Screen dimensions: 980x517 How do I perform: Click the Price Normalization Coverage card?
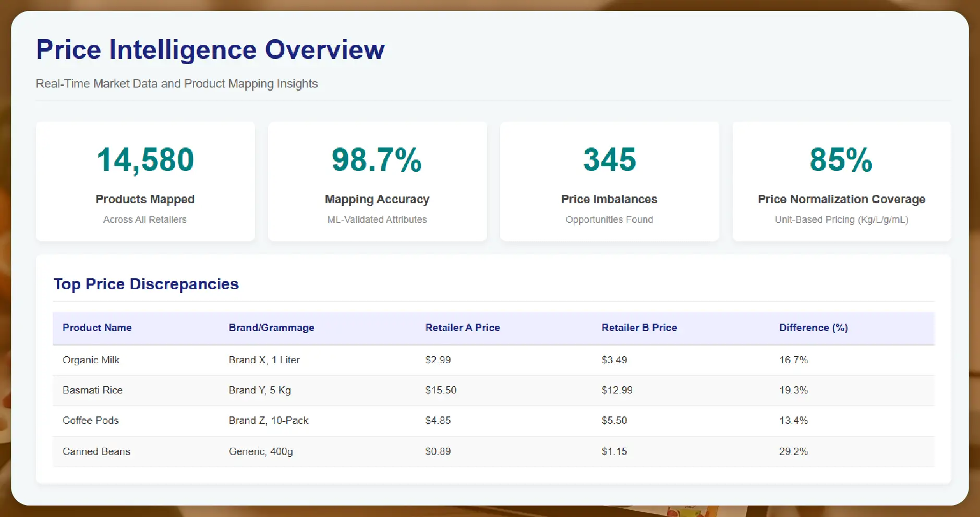(841, 181)
